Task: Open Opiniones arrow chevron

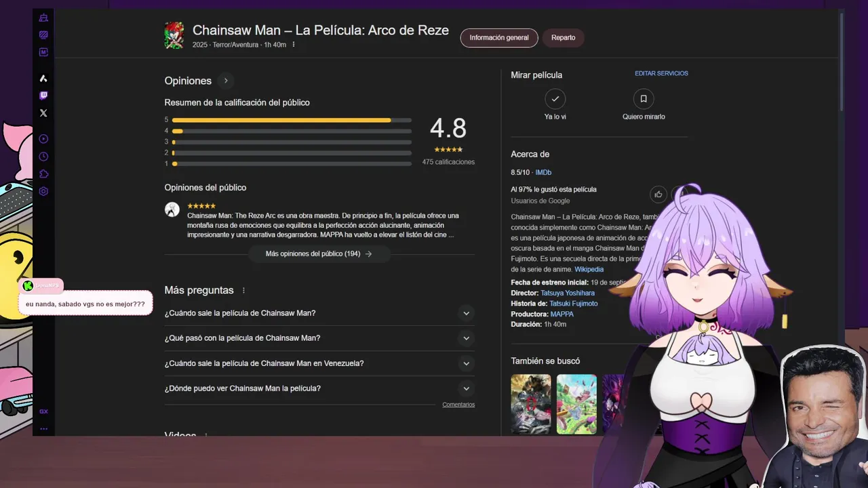Action: pos(226,81)
